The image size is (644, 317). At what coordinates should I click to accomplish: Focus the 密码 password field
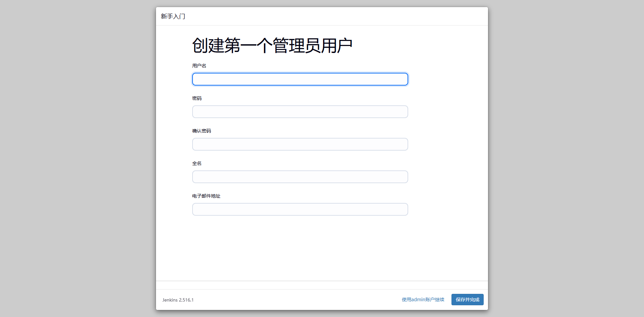tap(300, 112)
